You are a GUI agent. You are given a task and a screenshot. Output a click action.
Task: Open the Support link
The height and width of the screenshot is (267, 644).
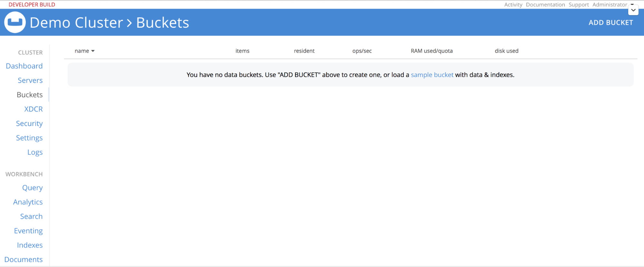tap(579, 5)
